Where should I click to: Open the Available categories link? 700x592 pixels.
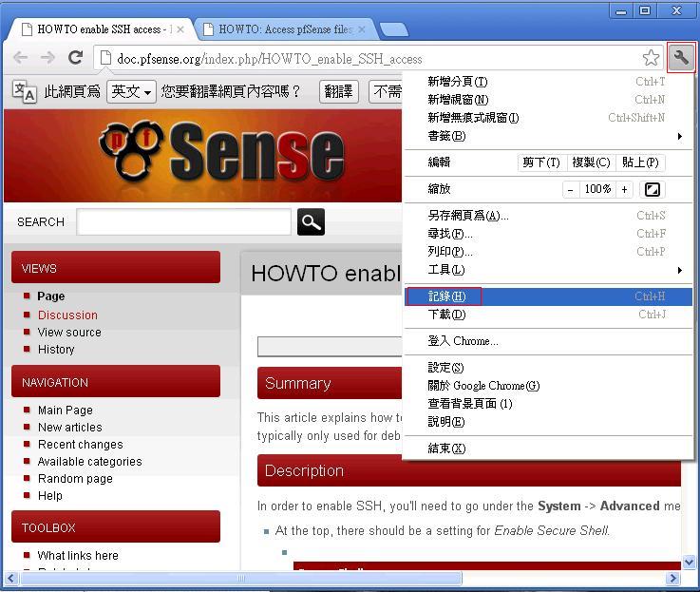pyautogui.click(x=89, y=462)
